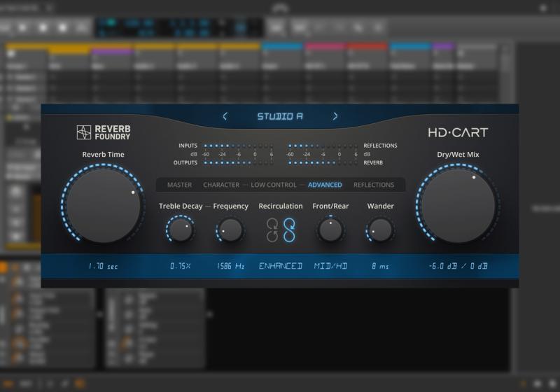This screenshot has height=392, width=560.
Task: Switch to the REFLECTIONS tab
Action: 374,185
